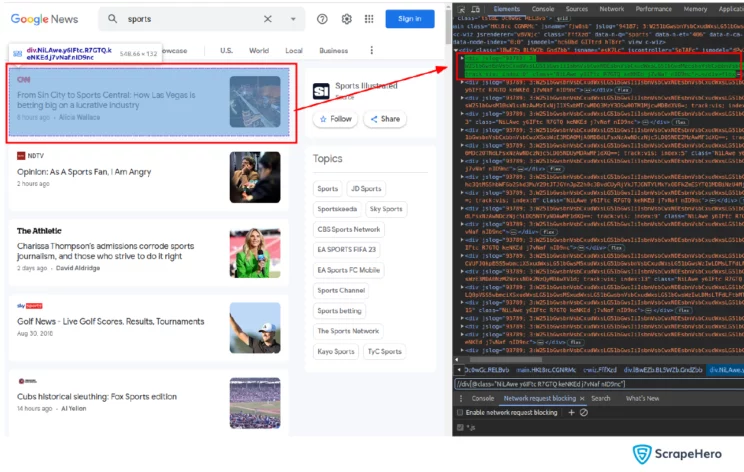Activate DevTools inspect element picker icon
This screenshot has width=744, height=472.
(x=462, y=9)
